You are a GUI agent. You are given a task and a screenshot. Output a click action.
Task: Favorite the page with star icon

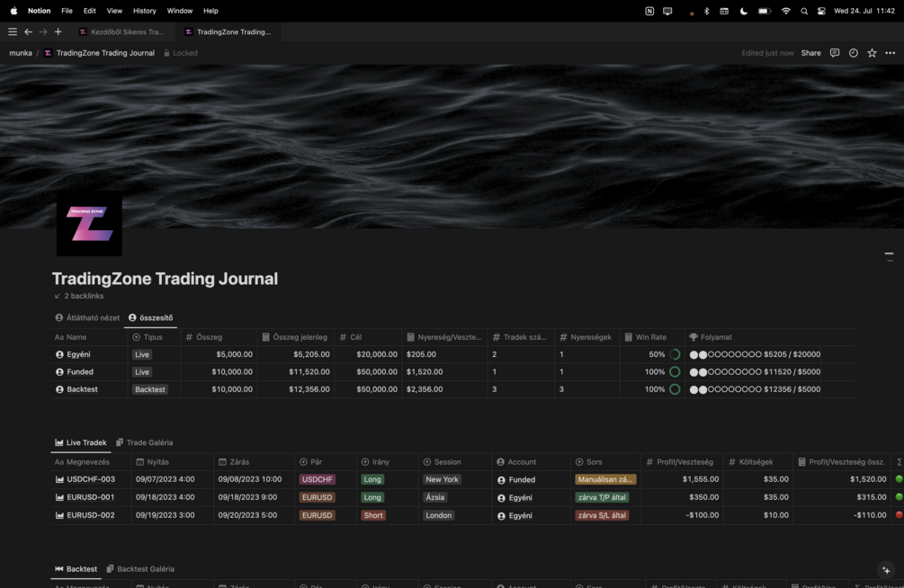(872, 53)
